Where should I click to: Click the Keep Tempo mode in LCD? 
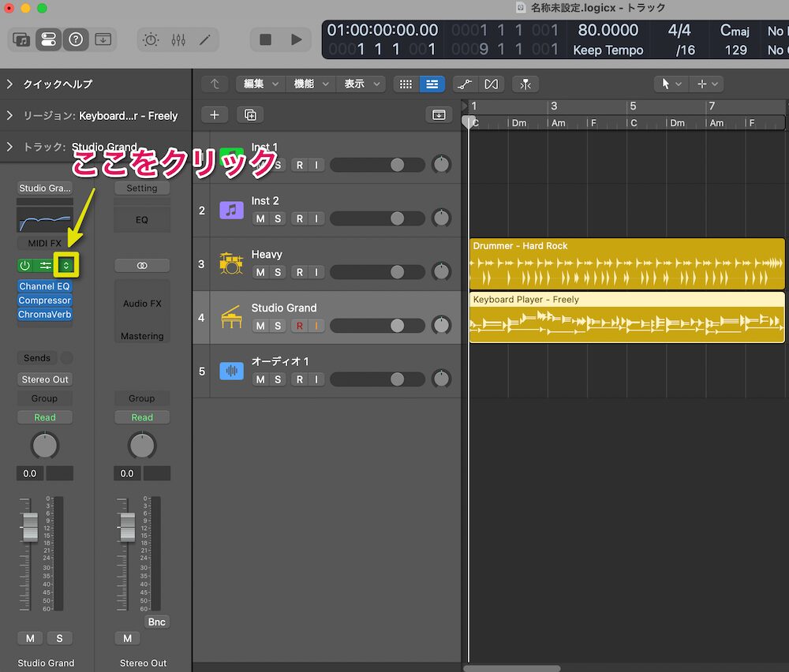pyautogui.click(x=608, y=50)
